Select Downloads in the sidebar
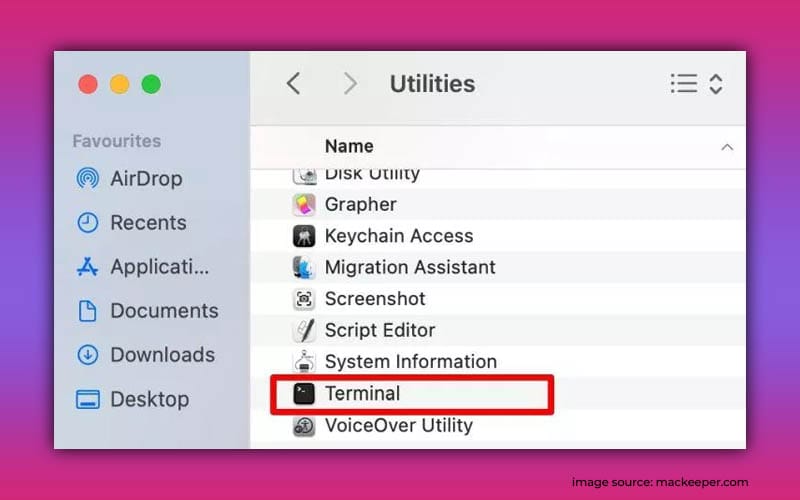Screen dimensions: 800x500 (162, 355)
